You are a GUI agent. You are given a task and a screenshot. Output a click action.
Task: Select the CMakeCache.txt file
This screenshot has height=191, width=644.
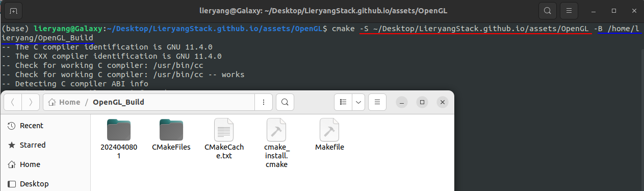(224, 138)
